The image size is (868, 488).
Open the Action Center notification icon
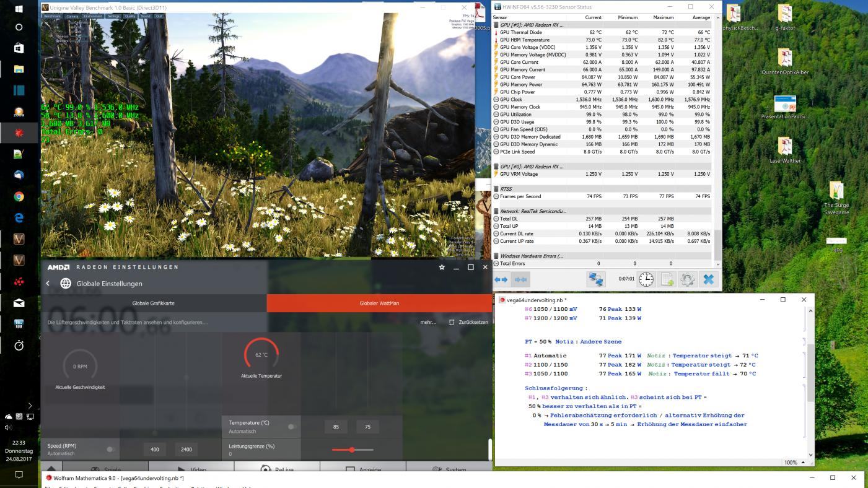click(x=19, y=475)
